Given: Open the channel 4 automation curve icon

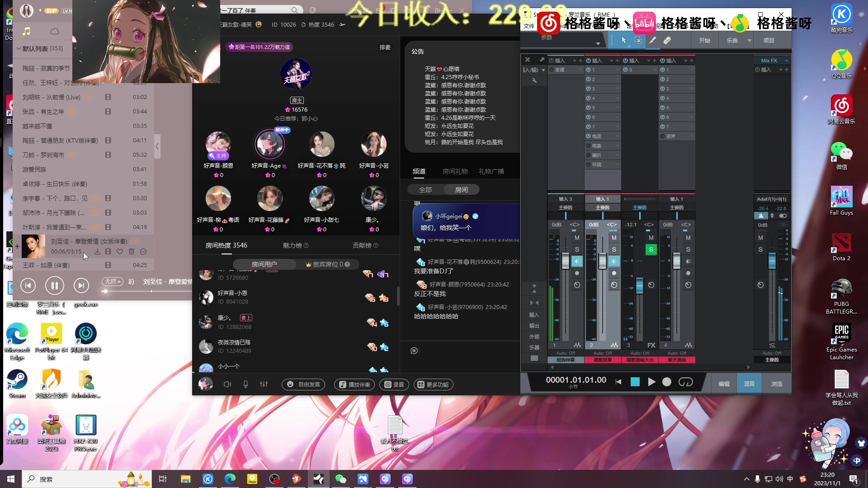Looking at the screenshot, I should click(x=688, y=345).
